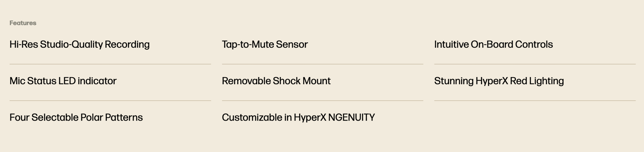644x152 pixels.
Task: Click the Features section heading
Action: (23, 23)
